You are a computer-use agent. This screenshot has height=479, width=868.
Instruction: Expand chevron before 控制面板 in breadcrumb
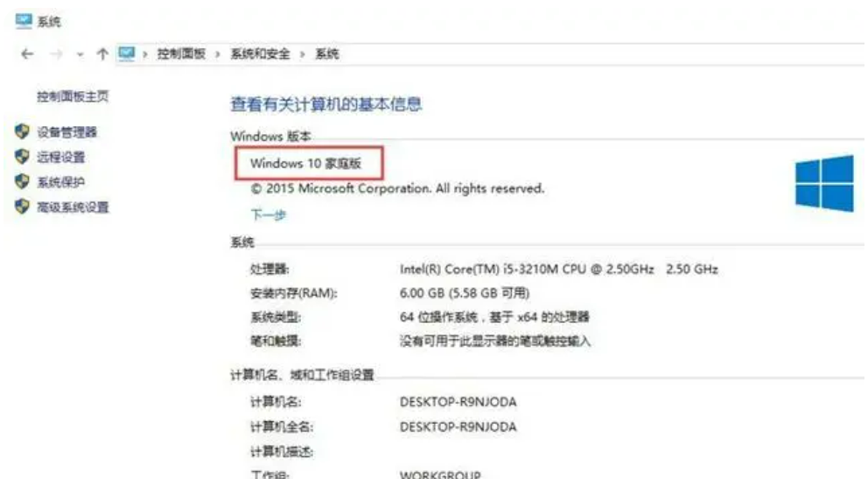click(x=145, y=54)
